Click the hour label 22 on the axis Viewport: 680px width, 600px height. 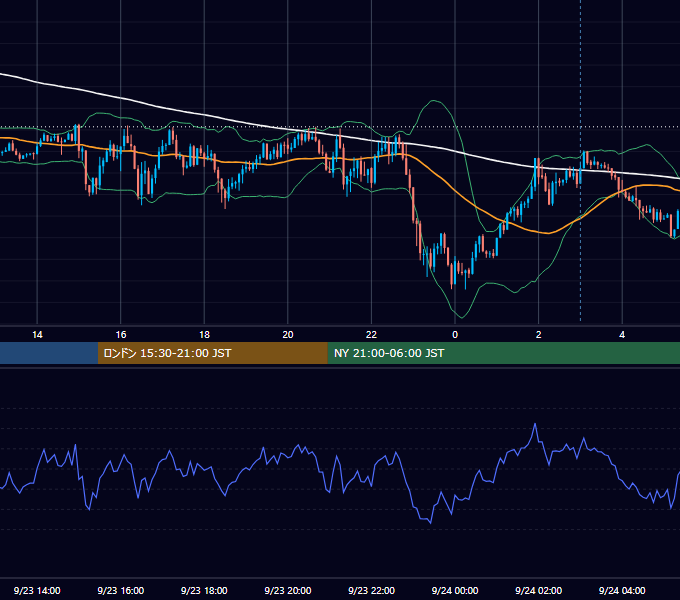click(371, 335)
